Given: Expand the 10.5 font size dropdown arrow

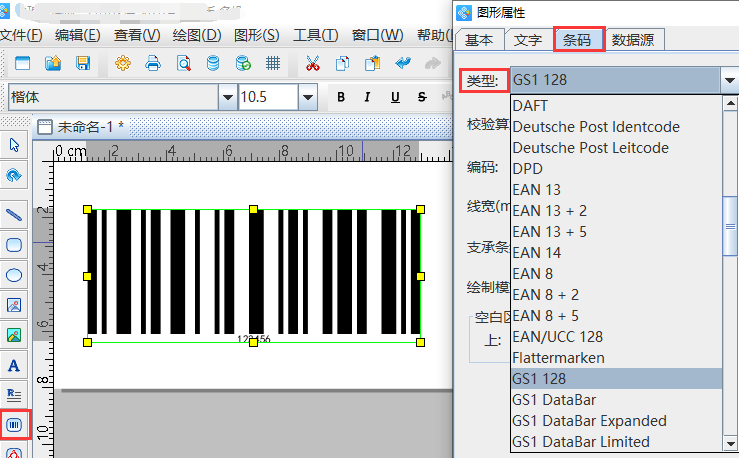Looking at the screenshot, I should point(307,97).
